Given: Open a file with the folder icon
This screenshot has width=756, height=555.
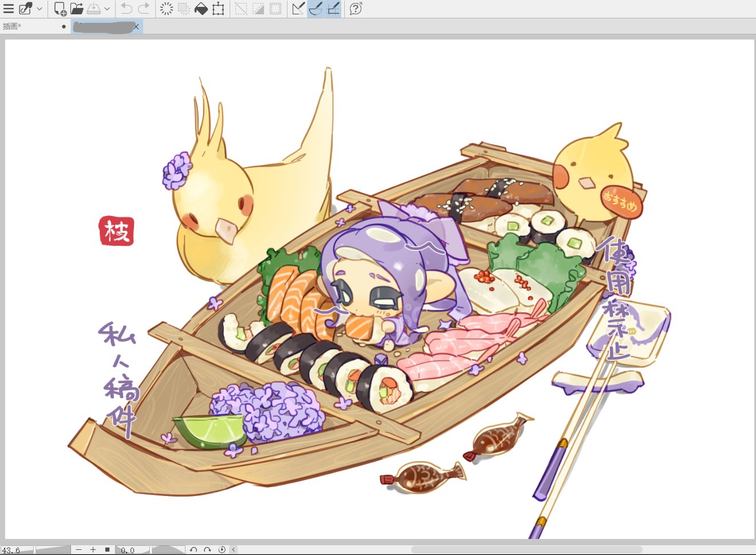Looking at the screenshot, I should pyautogui.click(x=77, y=9).
